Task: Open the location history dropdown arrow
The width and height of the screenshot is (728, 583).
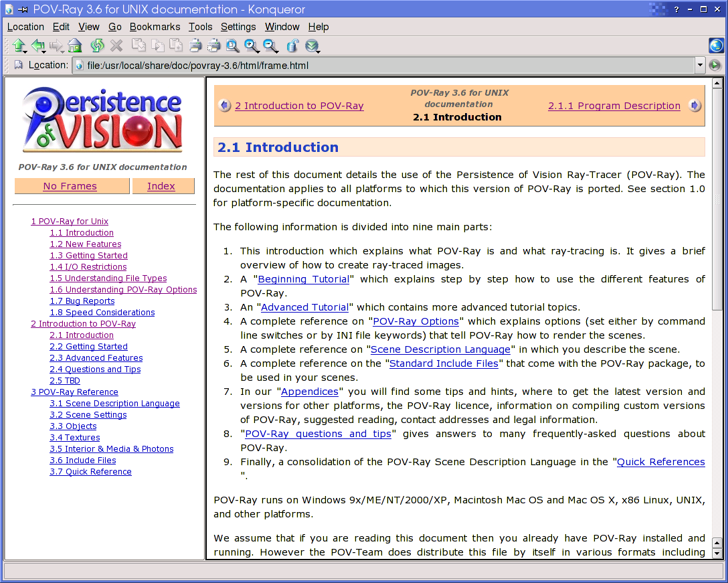Action: point(700,66)
